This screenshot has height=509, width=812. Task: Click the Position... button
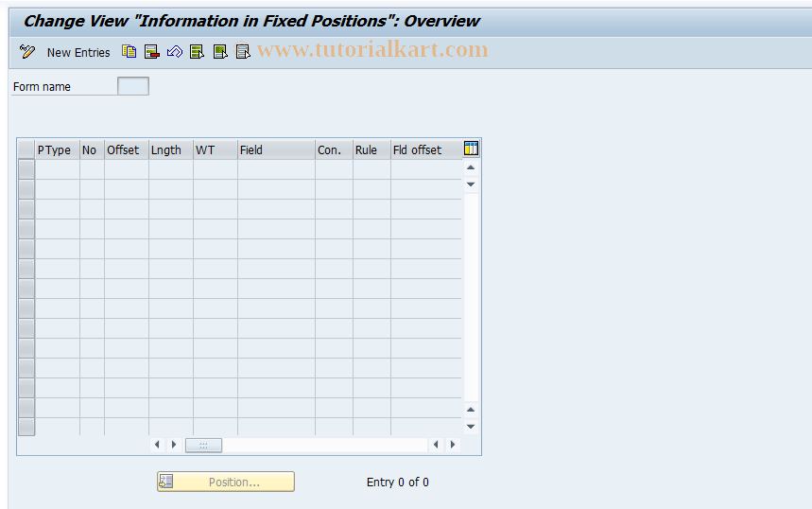pos(226,482)
